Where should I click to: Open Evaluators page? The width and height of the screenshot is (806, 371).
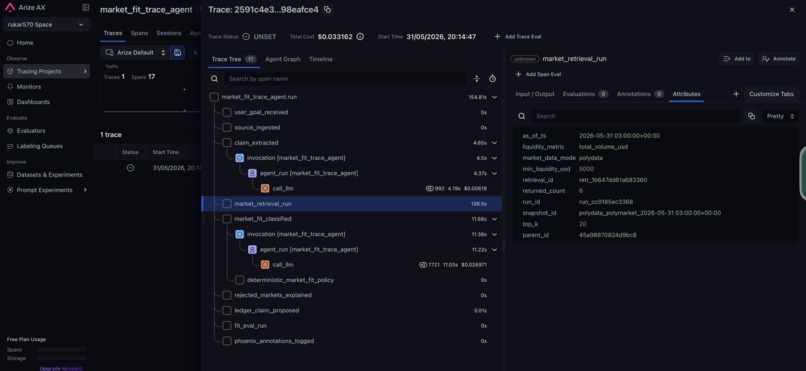[x=31, y=131]
